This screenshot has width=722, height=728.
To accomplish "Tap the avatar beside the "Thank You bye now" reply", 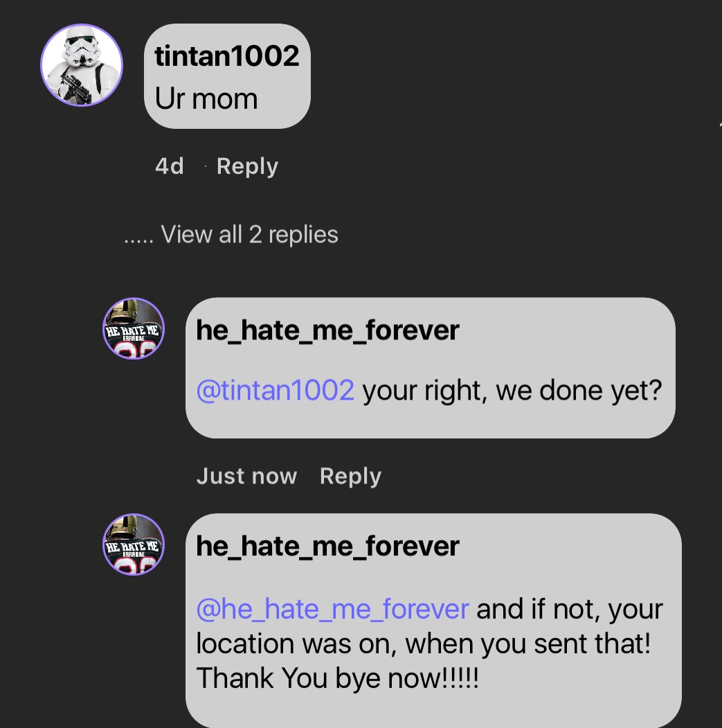I will 134,544.
